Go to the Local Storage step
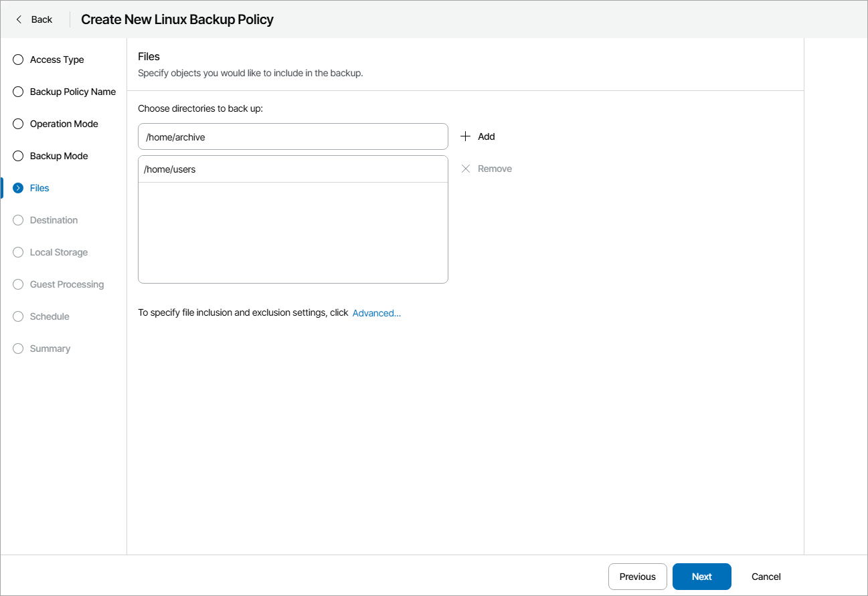868x596 pixels. click(x=58, y=252)
